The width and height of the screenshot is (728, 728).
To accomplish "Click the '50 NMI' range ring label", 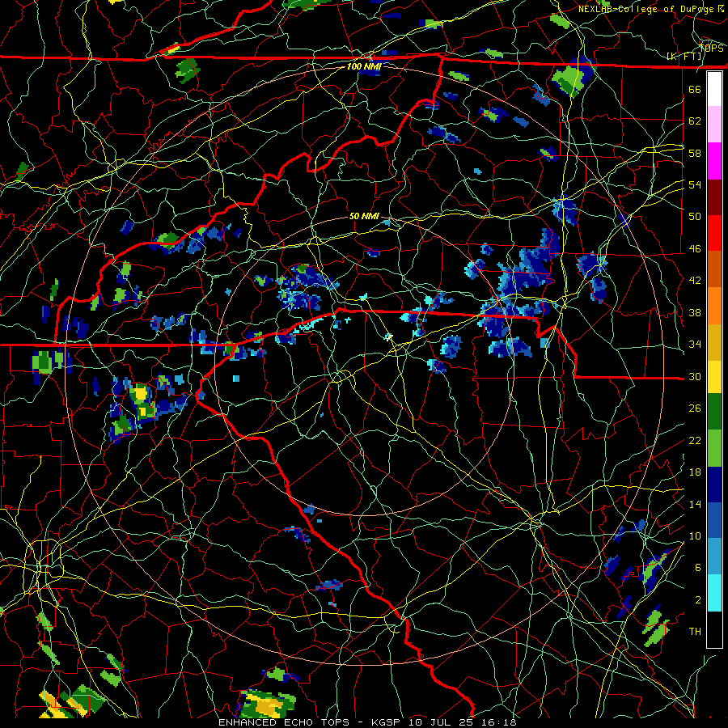I will point(364,216).
